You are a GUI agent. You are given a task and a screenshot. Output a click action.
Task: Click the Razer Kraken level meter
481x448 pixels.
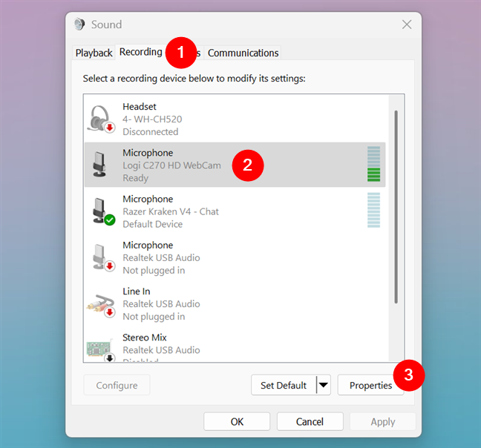pyautogui.click(x=373, y=210)
